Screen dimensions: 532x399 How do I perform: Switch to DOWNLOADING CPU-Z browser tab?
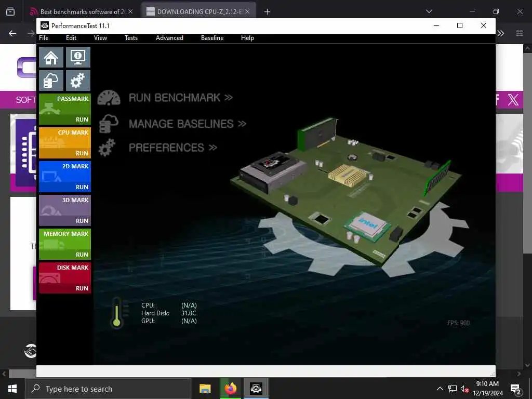tap(198, 12)
